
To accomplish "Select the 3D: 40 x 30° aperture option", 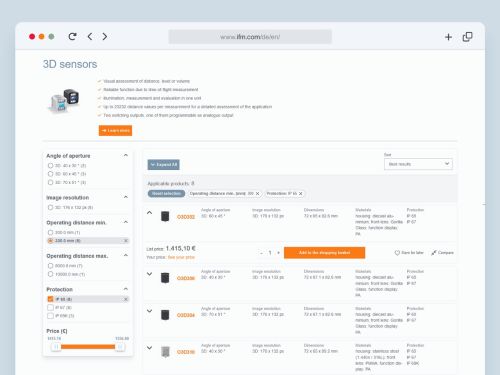I will [x=50, y=165].
